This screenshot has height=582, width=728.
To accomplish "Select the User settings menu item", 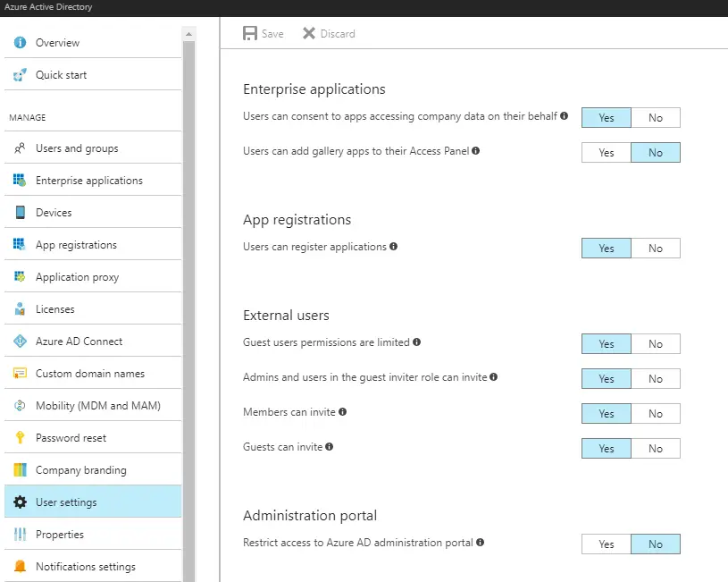I will [x=93, y=502].
